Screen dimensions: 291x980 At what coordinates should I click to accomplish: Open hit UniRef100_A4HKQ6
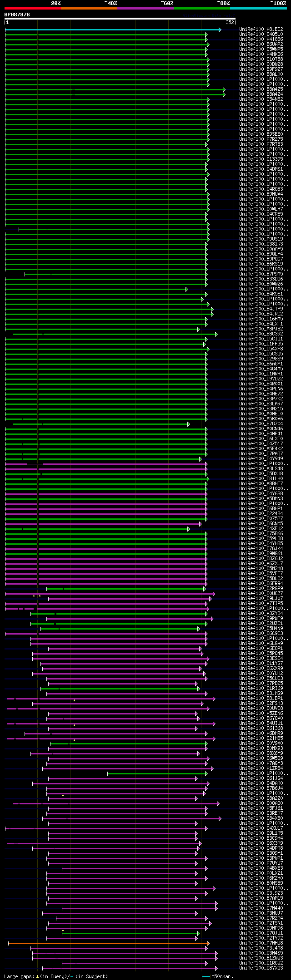point(261,54)
